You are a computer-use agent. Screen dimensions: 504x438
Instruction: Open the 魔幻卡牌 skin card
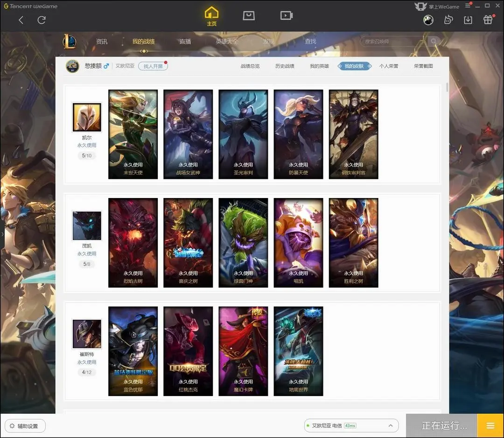(x=243, y=351)
